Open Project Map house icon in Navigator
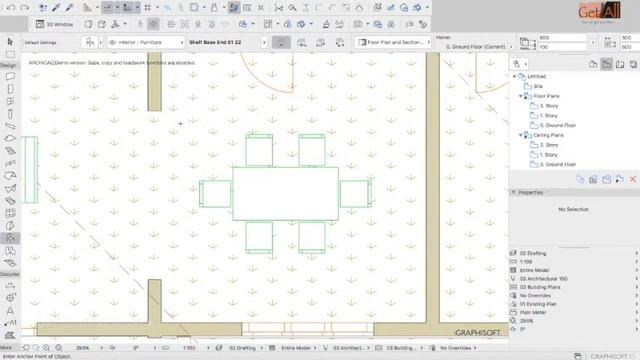The width and height of the screenshot is (640, 360). (x=593, y=64)
